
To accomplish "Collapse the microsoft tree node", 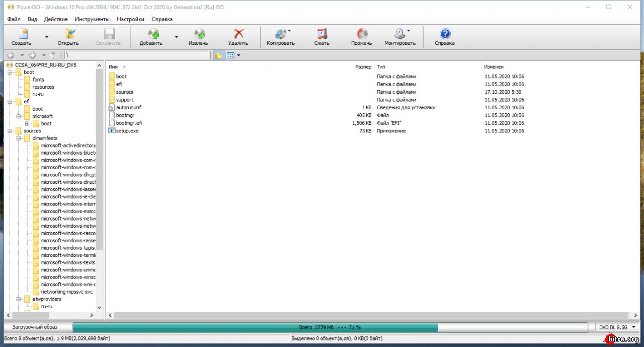I will pos(19,116).
